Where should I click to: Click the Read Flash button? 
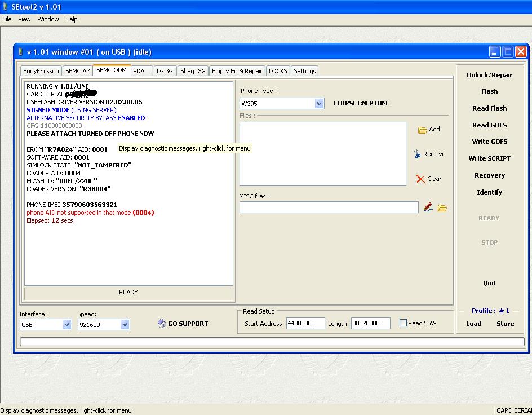489,108
